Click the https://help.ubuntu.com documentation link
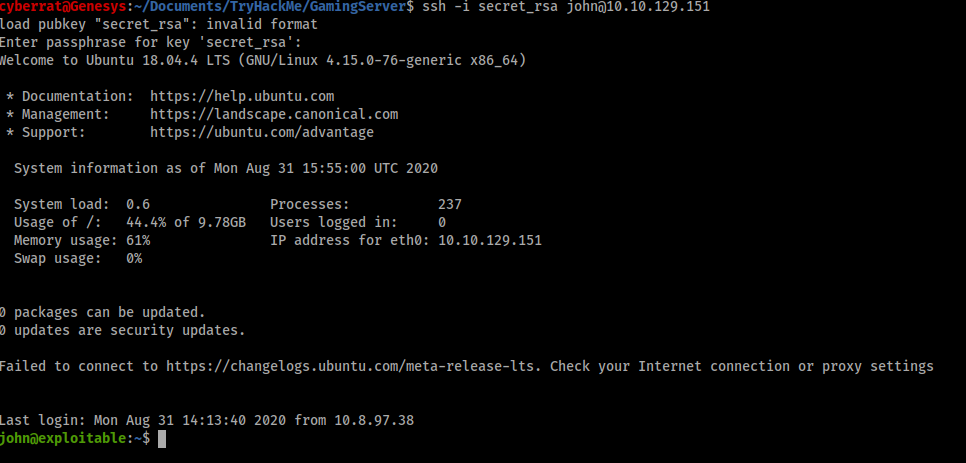The image size is (966, 463). (242, 97)
